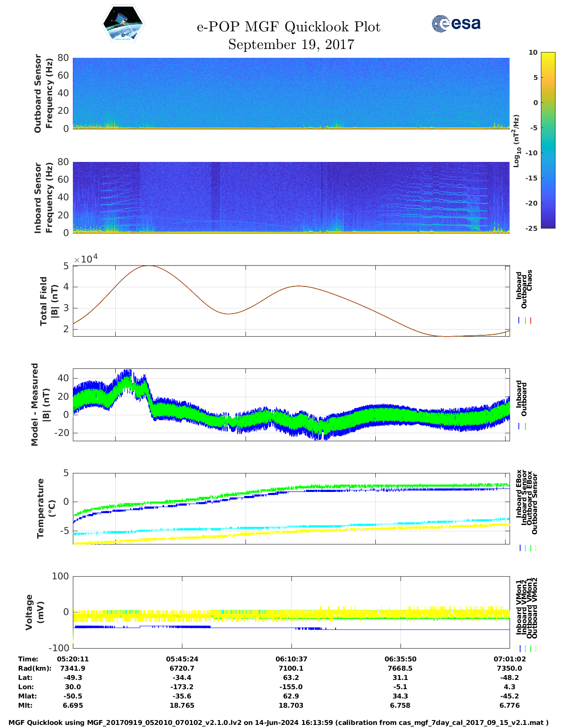Click the Outboard Sensor spectrogram panel
This screenshot has height=728, width=563.
(291, 93)
